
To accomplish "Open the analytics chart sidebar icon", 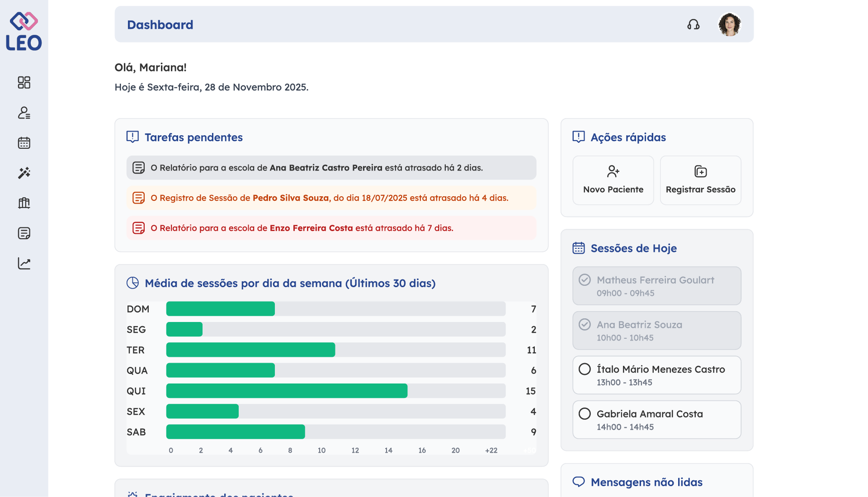I will coord(24,263).
